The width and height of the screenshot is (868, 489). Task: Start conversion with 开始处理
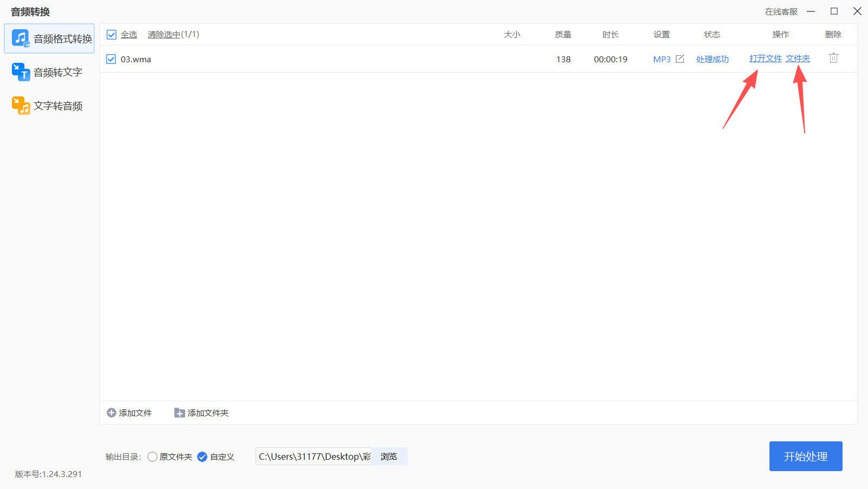coord(806,457)
